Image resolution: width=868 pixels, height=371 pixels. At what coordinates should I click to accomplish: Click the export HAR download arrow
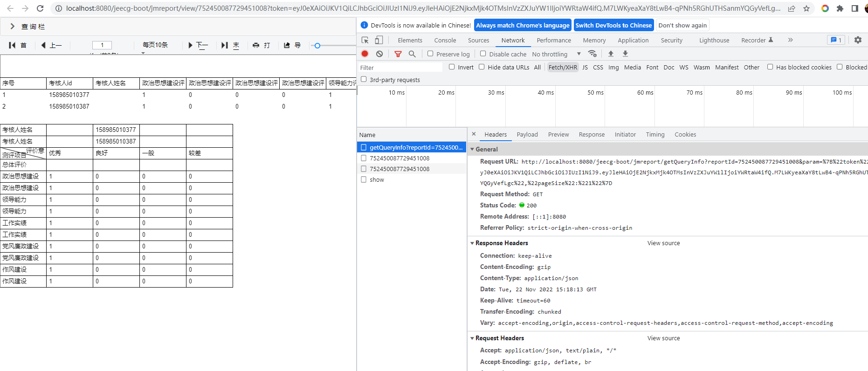click(x=626, y=54)
